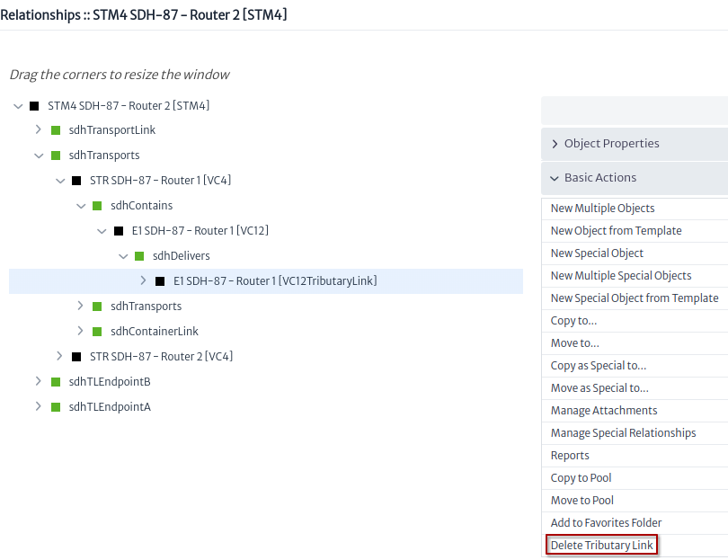The width and height of the screenshot is (728, 560).
Task: Click black icon of STR SDH-87 Router 2 [VC4]
Action: coord(76,357)
